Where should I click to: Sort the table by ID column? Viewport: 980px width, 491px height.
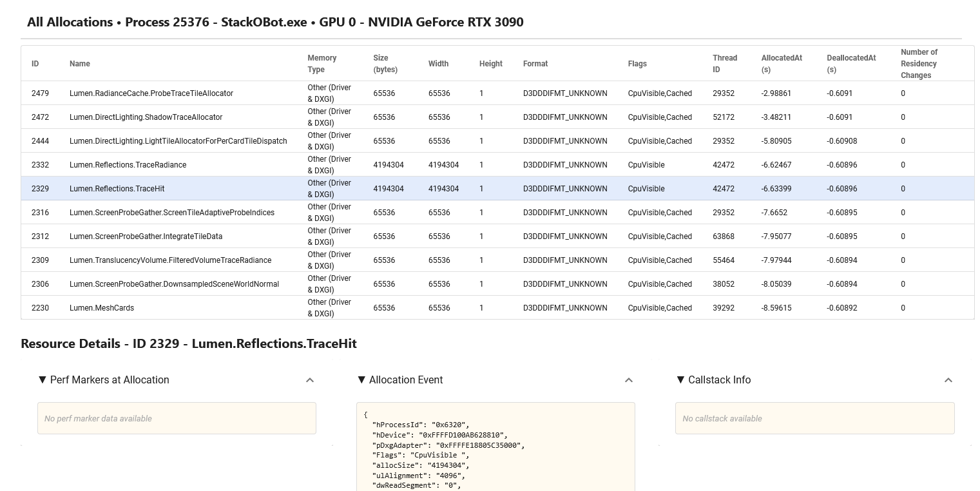35,63
